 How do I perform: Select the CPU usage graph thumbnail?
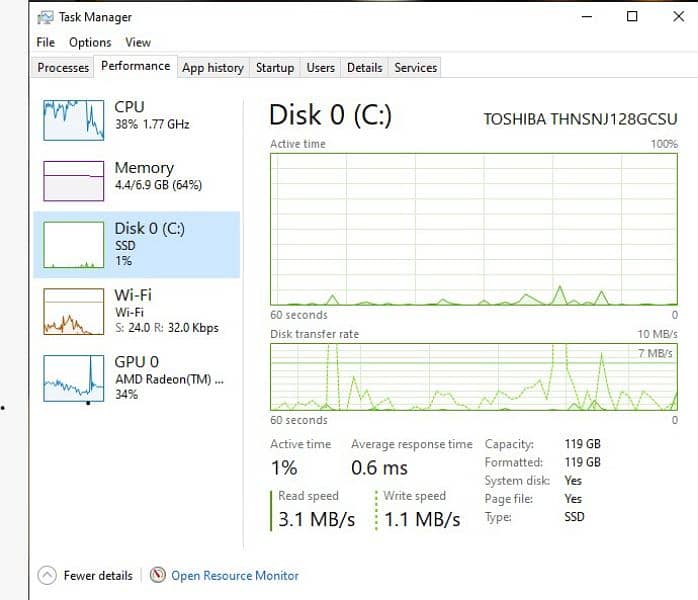[x=74, y=120]
